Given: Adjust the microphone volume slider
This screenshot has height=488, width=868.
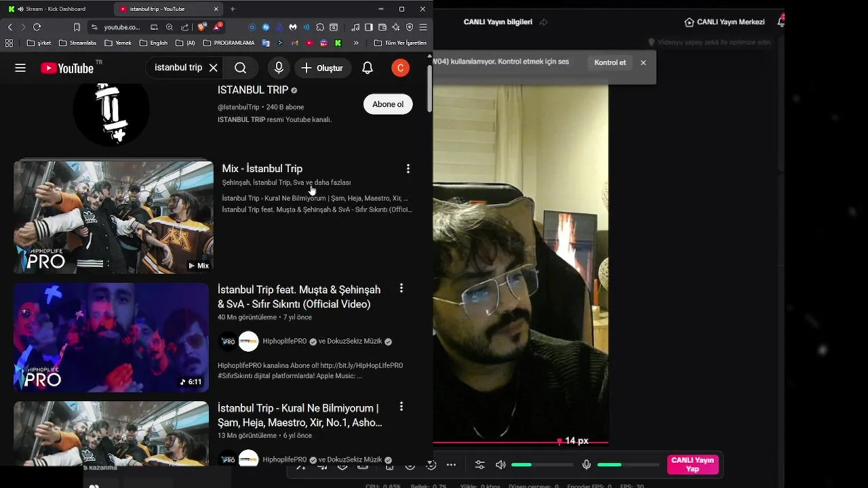Looking at the screenshot, I should [629, 465].
